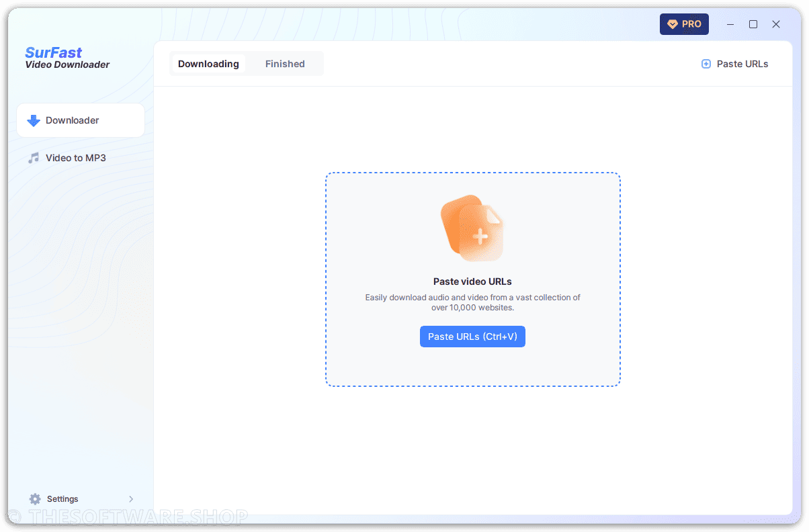Switch to the Downloading tab
The image size is (809, 532).
[x=208, y=64]
